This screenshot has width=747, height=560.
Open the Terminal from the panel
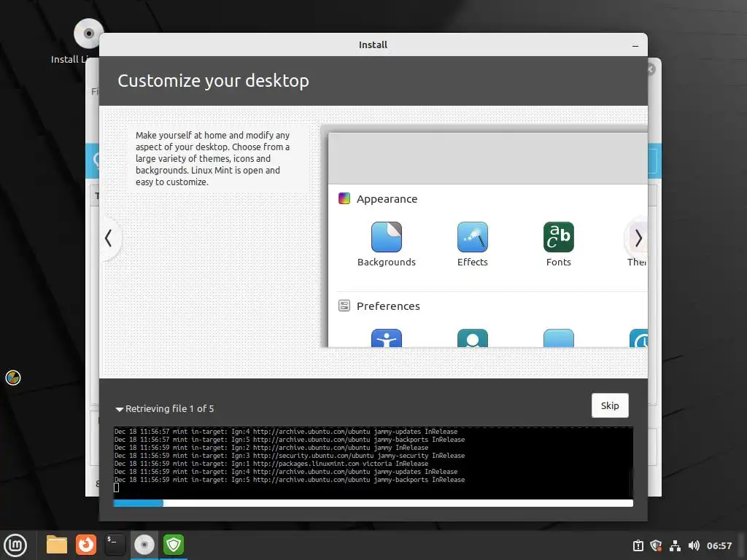115,545
